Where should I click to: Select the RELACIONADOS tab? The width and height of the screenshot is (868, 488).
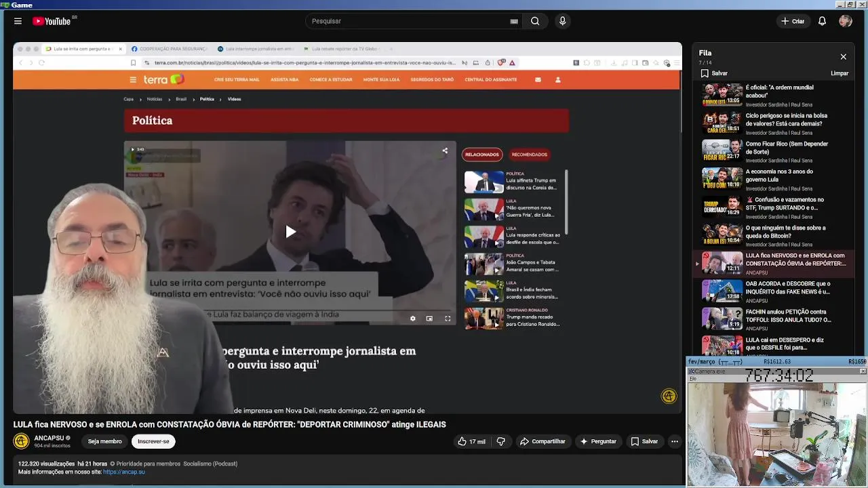click(482, 155)
